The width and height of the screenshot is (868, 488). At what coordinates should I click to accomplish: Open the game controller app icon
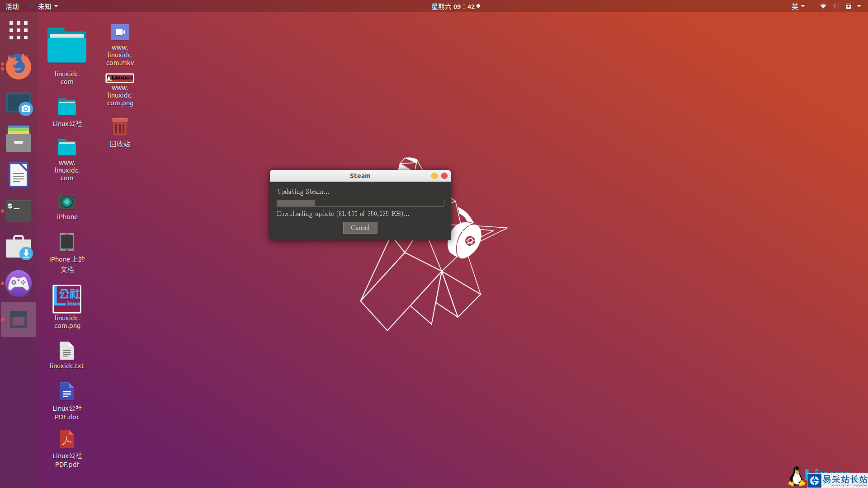point(19,283)
